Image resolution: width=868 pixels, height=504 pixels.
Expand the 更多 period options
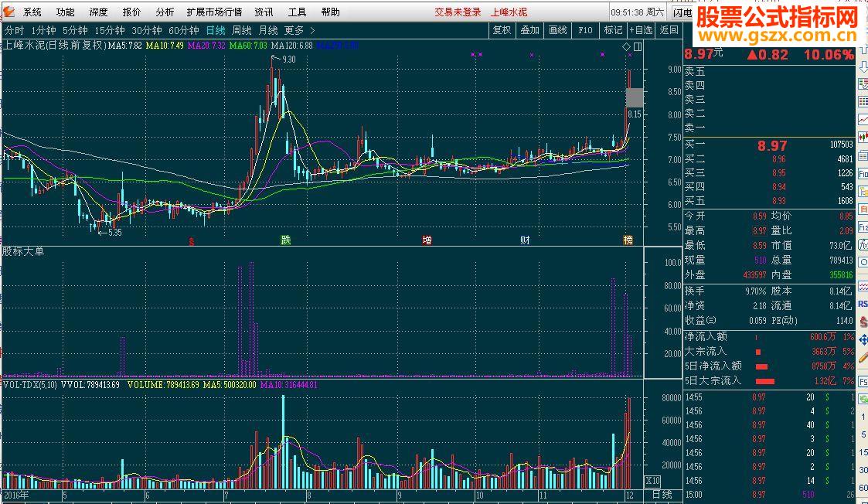click(x=299, y=30)
